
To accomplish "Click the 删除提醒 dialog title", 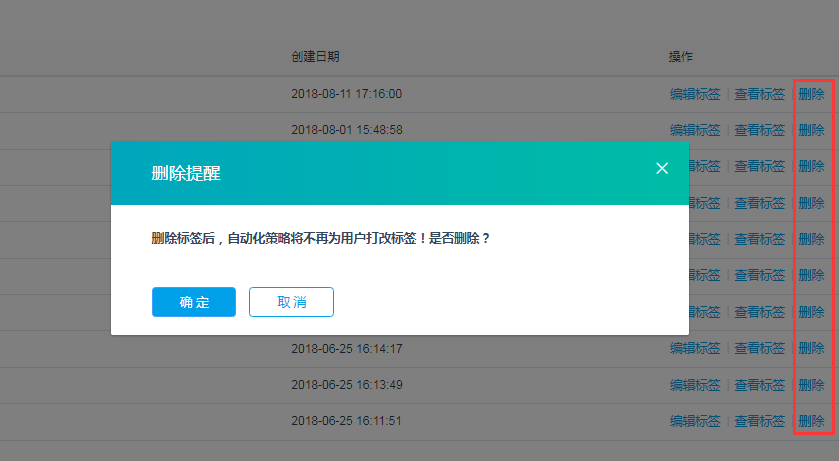I will [186, 173].
